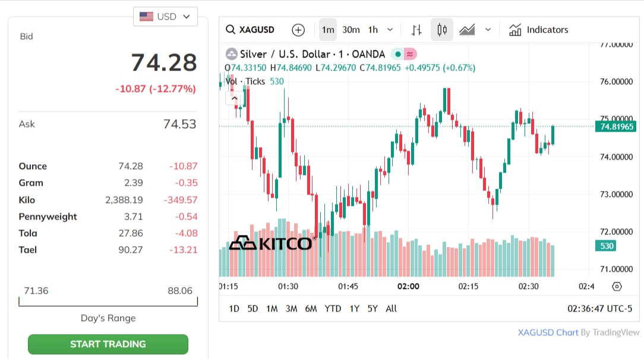644x359 pixels.
Task: Select the 1D range tab
Action: [234, 309]
